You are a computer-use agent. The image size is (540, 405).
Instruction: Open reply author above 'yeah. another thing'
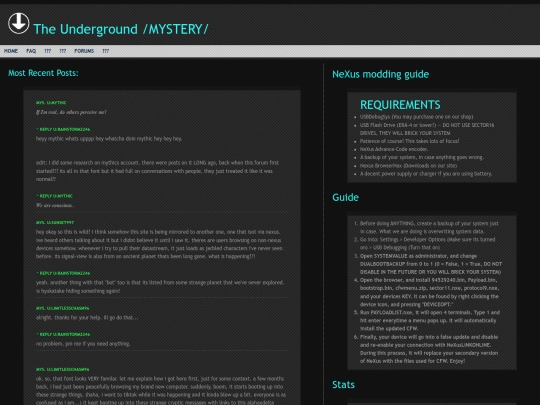[x=63, y=273]
